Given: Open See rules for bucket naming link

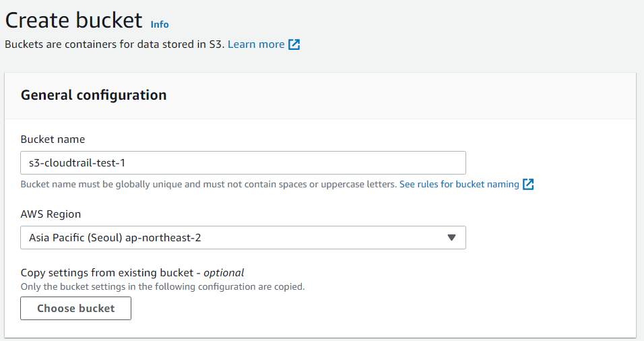Looking at the screenshot, I should tap(459, 184).
